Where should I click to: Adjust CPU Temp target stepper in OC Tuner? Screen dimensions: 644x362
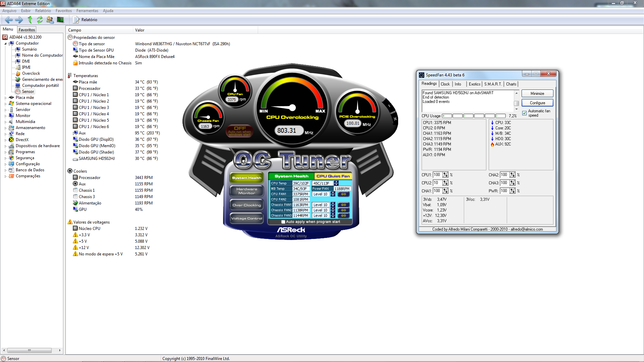point(336,183)
